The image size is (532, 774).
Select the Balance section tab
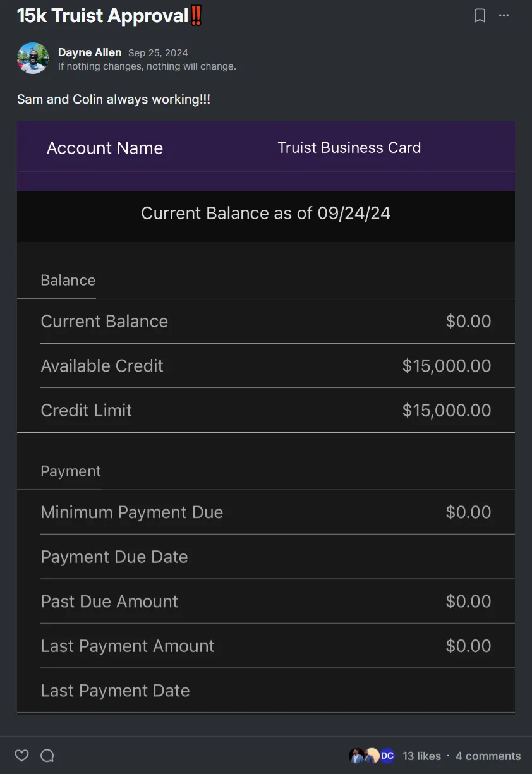coord(68,281)
